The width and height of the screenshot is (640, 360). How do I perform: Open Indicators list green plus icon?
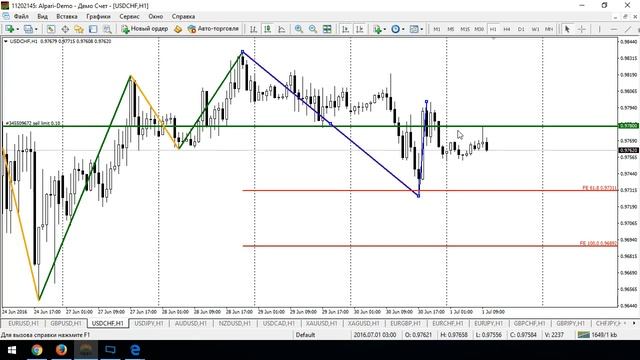pyautogui.click(x=377, y=29)
